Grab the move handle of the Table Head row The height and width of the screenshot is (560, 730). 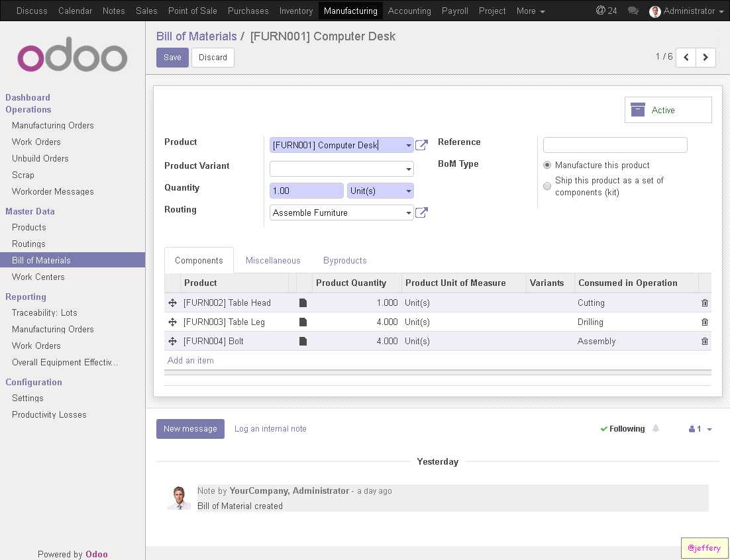[x=172, y=303]
